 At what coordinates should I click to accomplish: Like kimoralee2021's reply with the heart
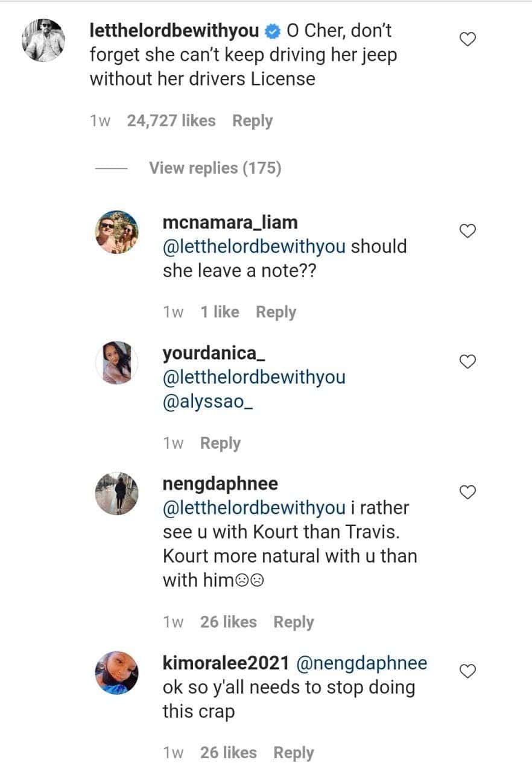(x=468, y=671)
